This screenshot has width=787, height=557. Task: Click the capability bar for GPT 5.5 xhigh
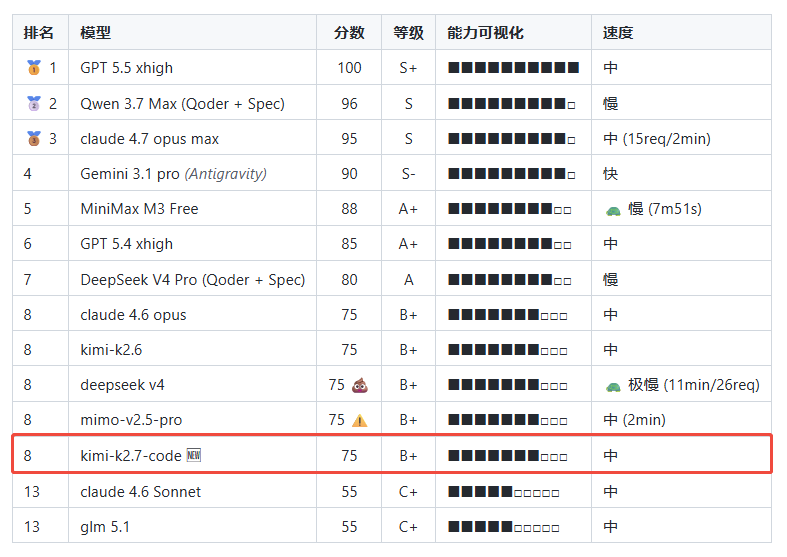tap(513, 68)
